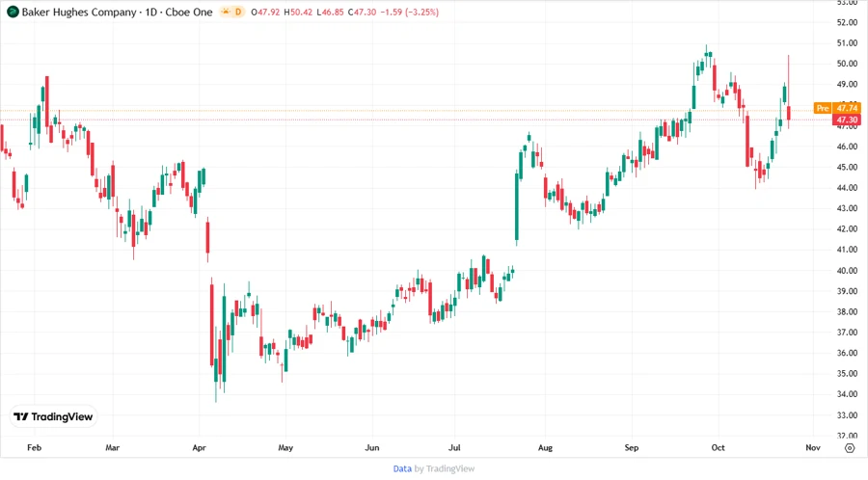The image size is (868, 480).
Task: Click the 45.00 price axis label
Action: coord(847,167)
